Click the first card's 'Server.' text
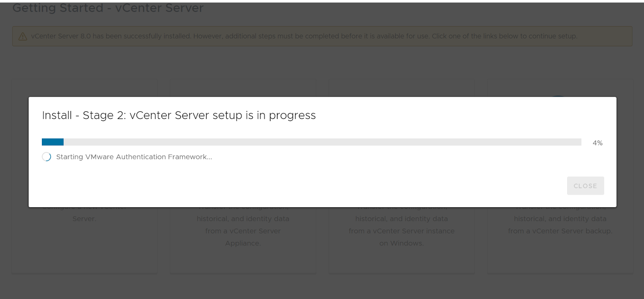Screen dimensions: 644x299 [84, 219]
